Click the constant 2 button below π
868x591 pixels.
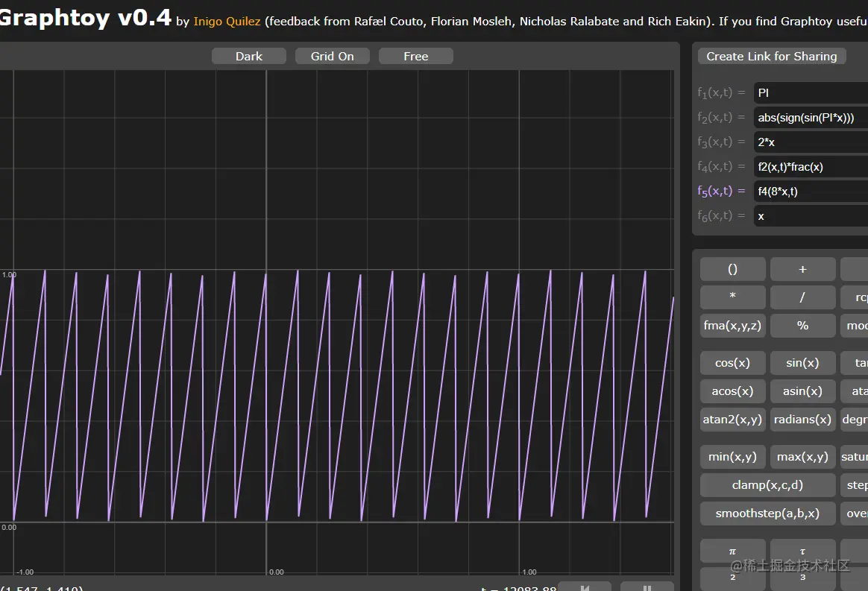point(732,578)
